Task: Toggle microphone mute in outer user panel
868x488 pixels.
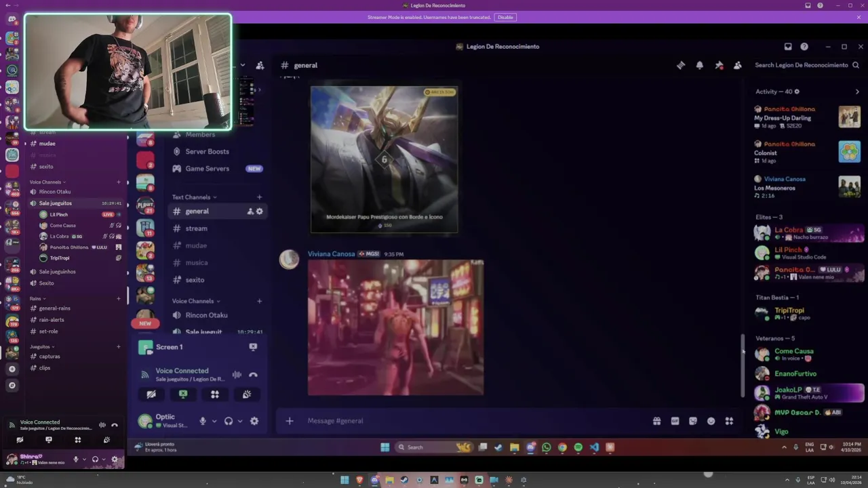Action: click(76, 460)
